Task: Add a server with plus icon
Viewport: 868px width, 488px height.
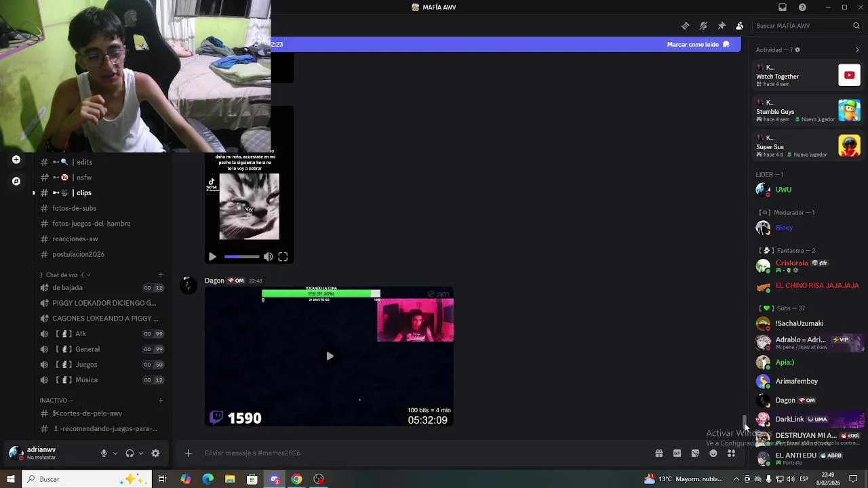Action: click(x=16, y=160)
